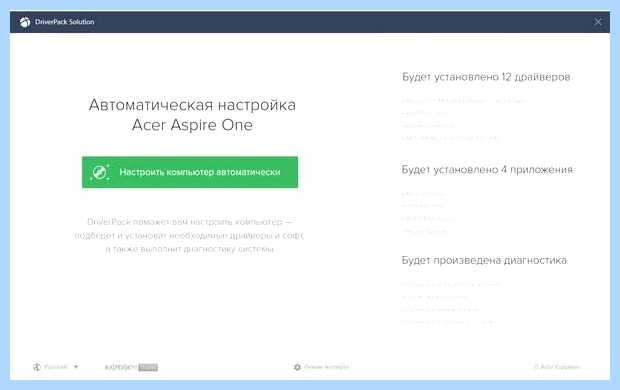Switch to expert mode via gear link
Image resolution: width=620 pixels, height=390 pixels.
321,367
